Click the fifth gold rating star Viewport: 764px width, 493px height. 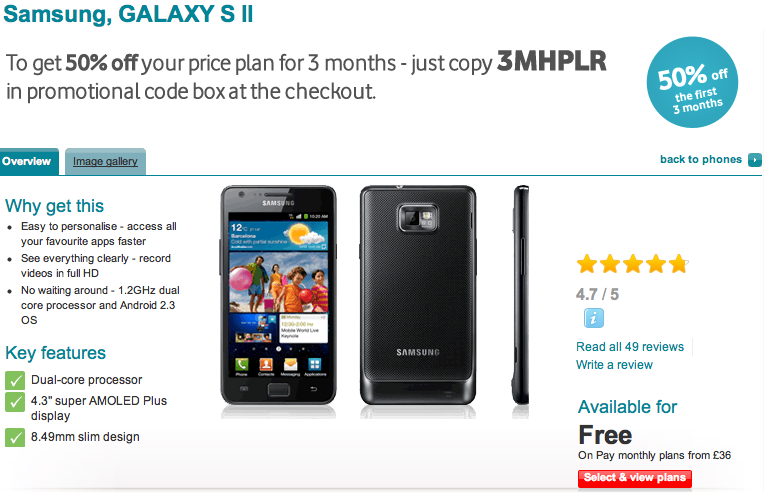pos(678,264)
